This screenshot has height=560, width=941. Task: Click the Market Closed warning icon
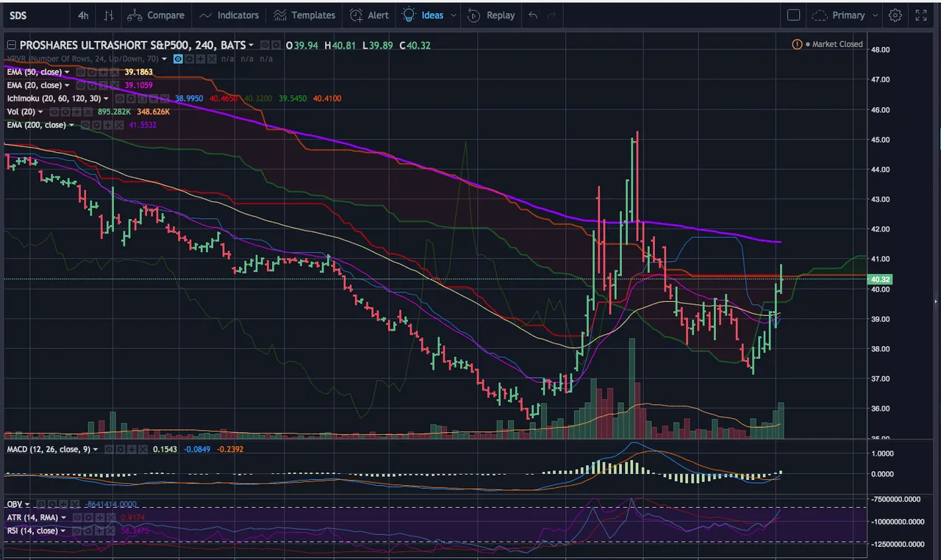(x=797, y=44)
